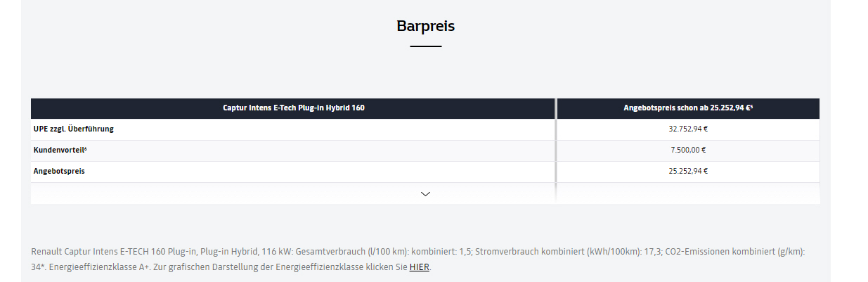Click footnote 5 superscript in price header
This screenshot has width=868, height=282.
tap(751, 106)
